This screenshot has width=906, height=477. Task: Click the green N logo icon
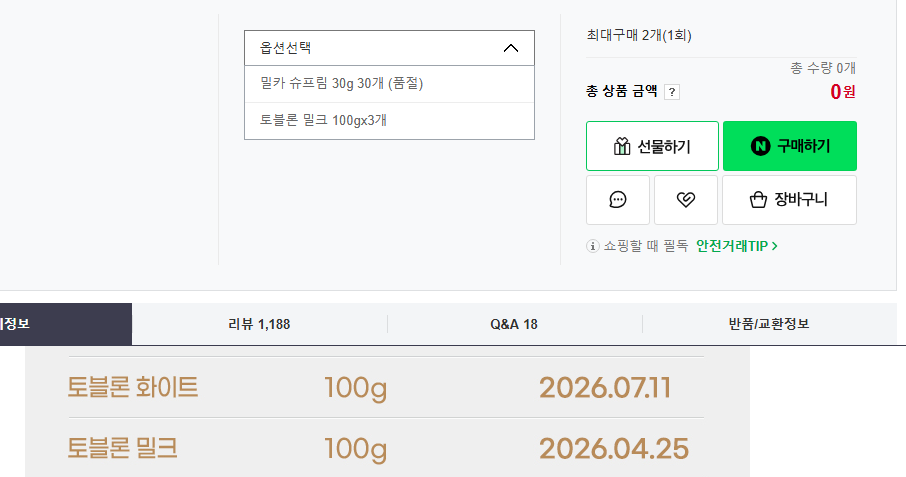pyautogui.click(x=760, y=147)
